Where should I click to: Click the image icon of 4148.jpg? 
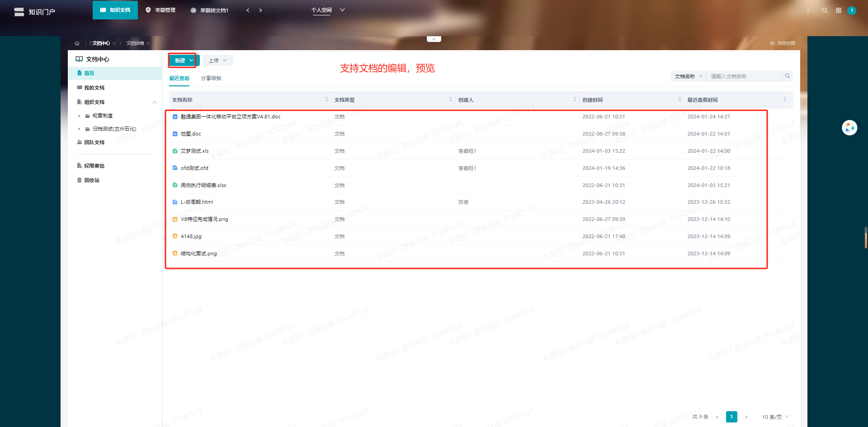point(175,236)
